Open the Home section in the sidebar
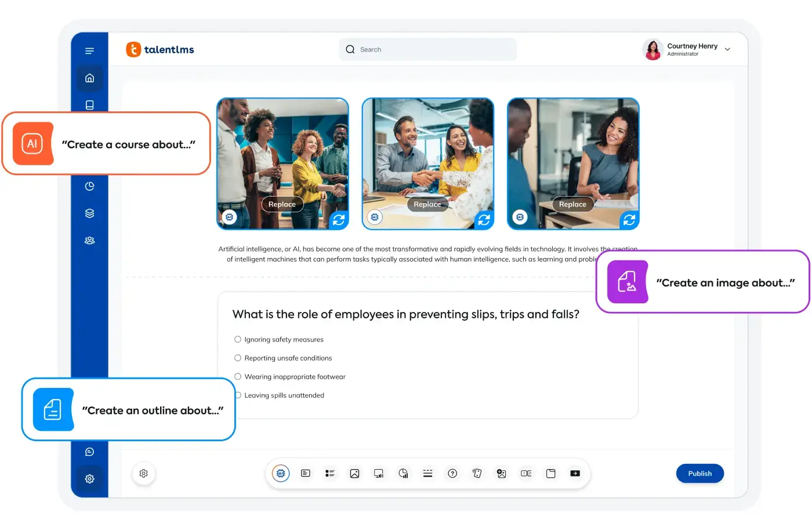 point(89,78)
